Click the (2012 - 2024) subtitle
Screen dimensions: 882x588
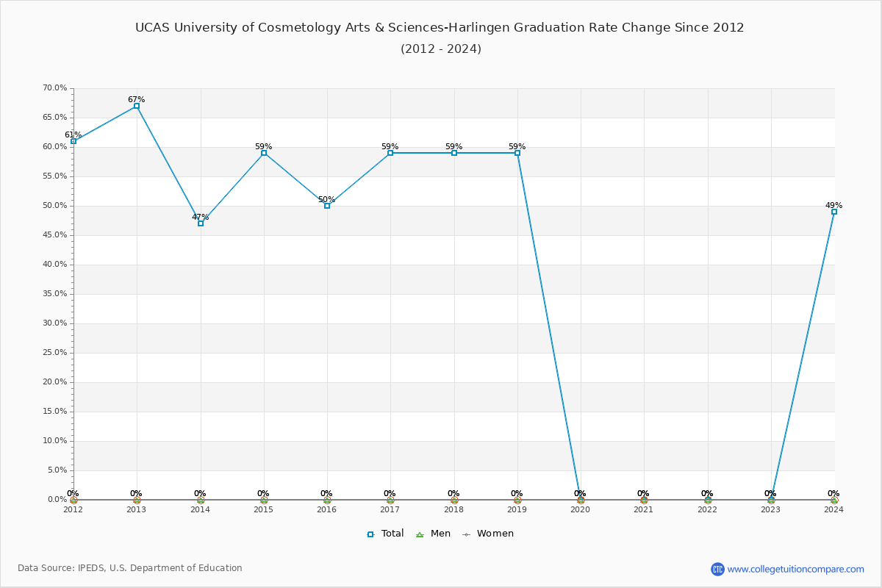tap(441, 49)
